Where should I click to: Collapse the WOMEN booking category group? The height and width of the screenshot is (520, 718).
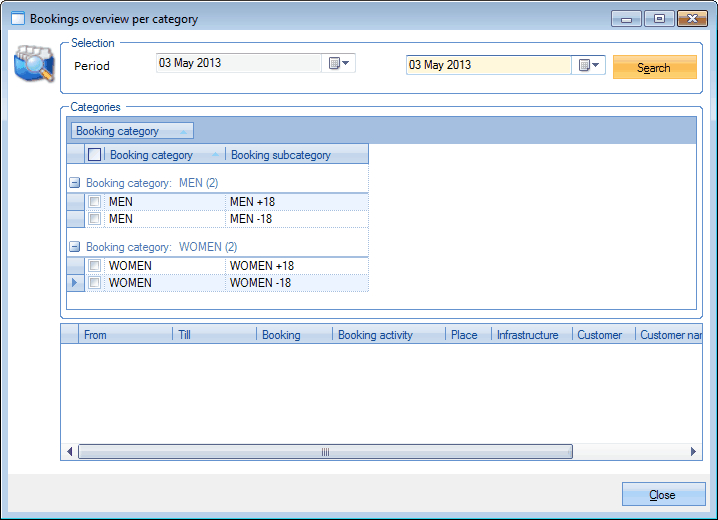[74, 247]
